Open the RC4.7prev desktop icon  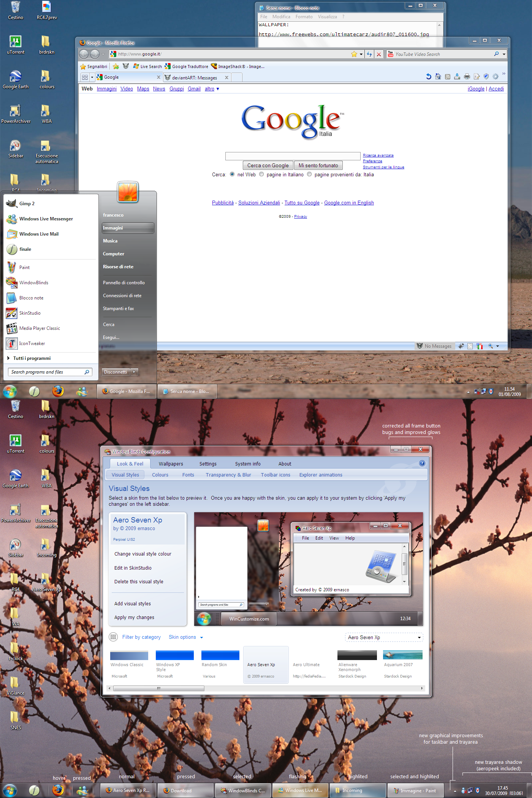[47, 11]
